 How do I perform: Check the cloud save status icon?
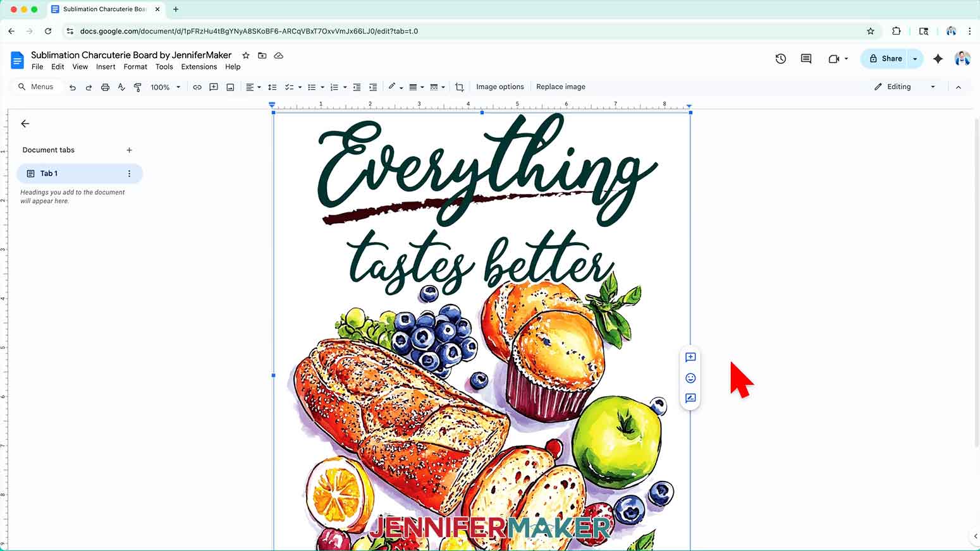(279, 56)
